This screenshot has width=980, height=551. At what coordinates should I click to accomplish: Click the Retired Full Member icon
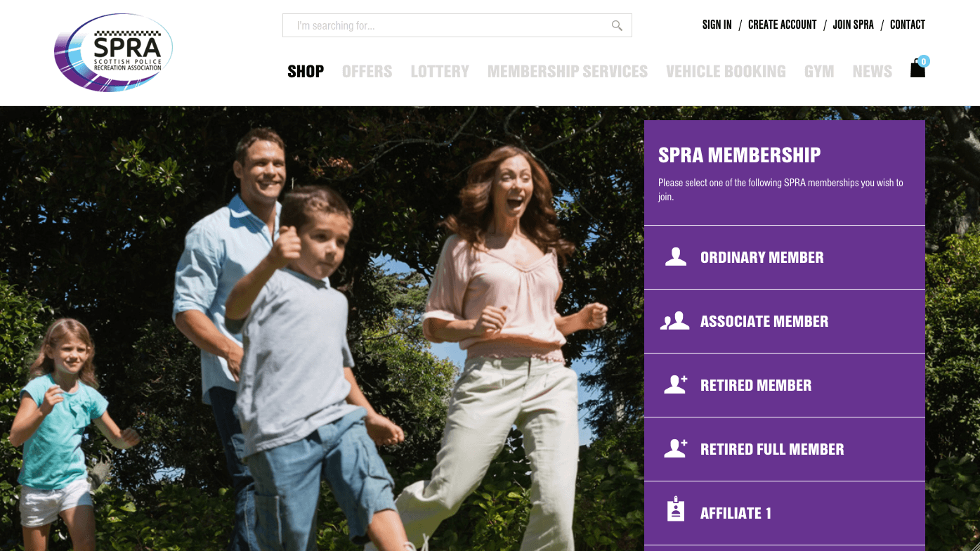click(x=676, y=449)
